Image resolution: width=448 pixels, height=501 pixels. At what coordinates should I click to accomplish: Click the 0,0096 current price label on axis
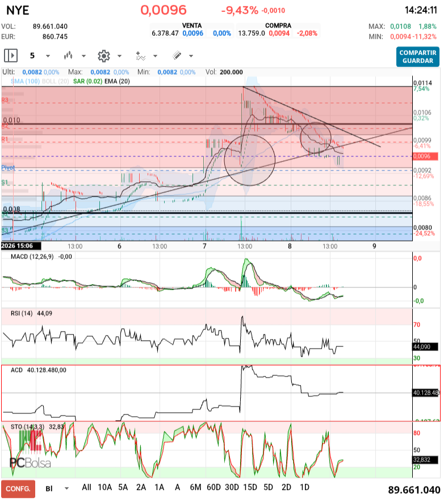421,155
